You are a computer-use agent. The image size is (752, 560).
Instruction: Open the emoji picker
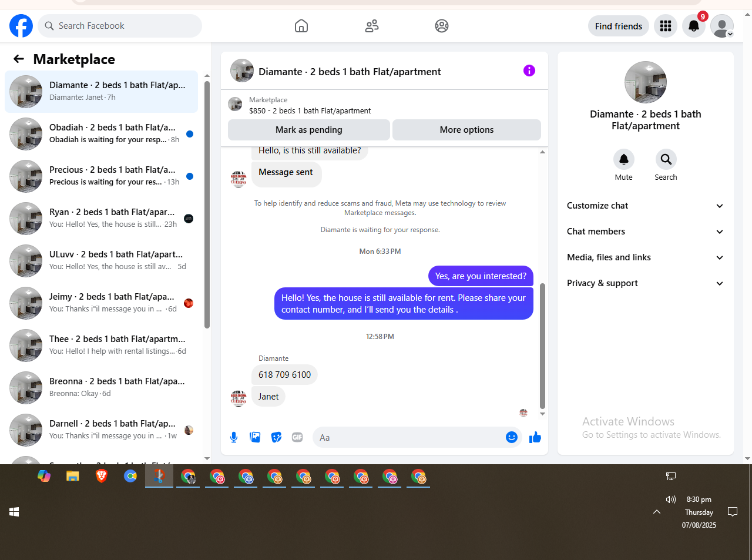[512, 437]
